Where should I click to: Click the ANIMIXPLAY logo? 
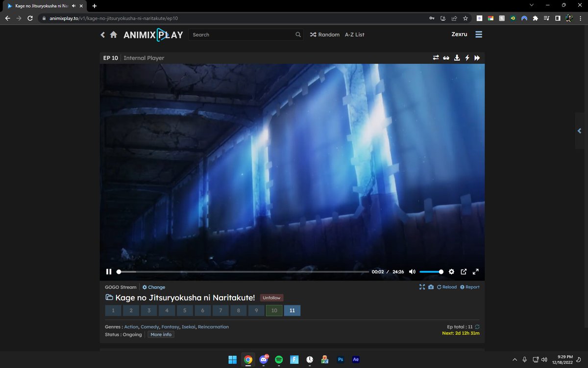[153, 35]
